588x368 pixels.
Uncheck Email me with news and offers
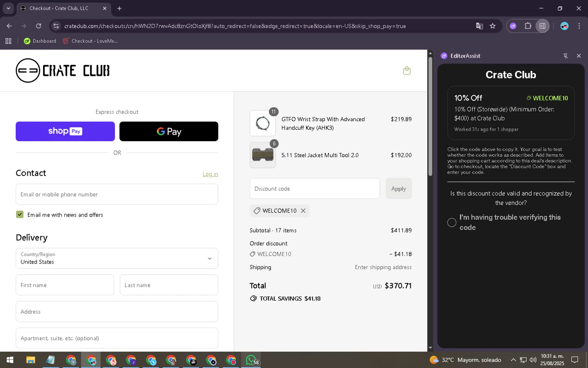20,215
